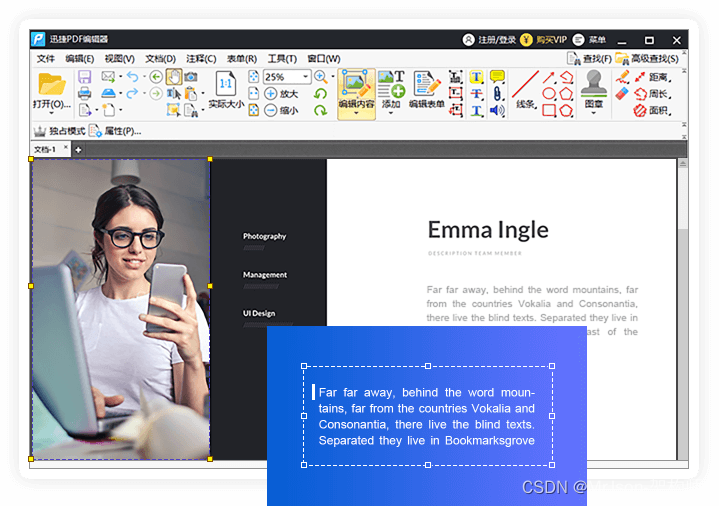Select the text selection cursor tool
Viewport: 719px width, 506px height.
(174, 94)
